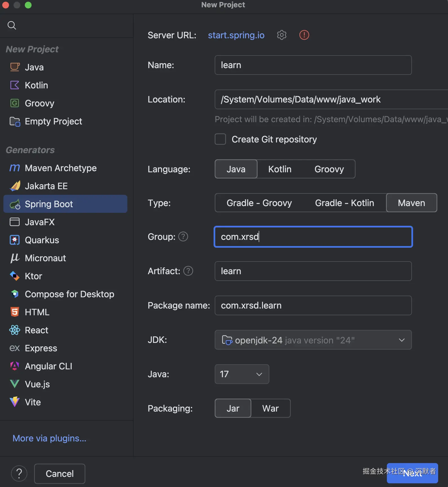Choose Empty Project from the list

tap(53, 121)
